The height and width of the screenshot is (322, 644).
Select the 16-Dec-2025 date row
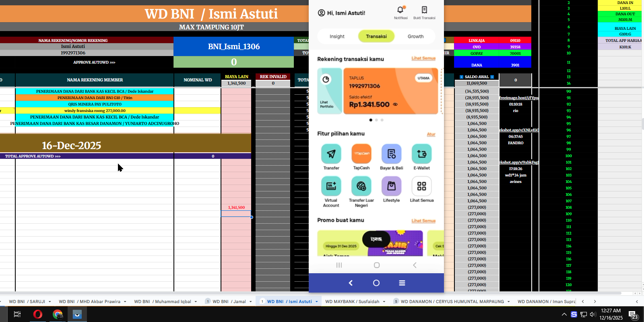[126, 143]
